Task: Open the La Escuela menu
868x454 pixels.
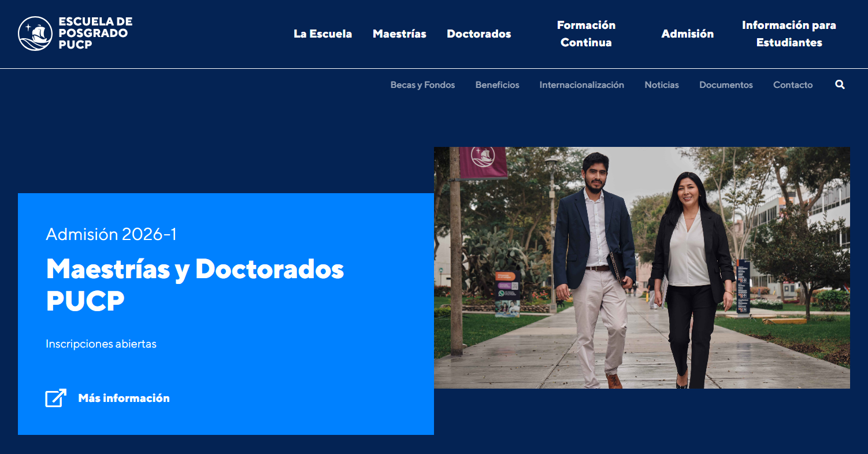Action: [322, 34]
